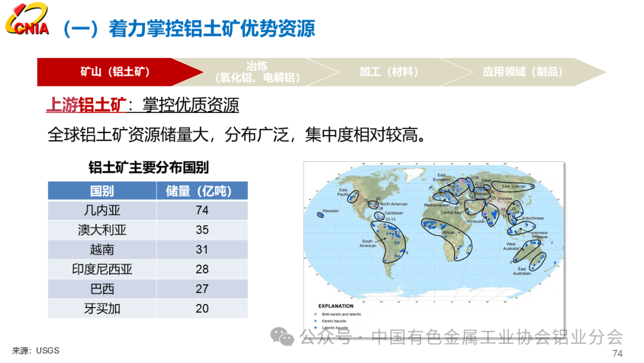Click the 越南 table cell
Screen dimensions: 644x363
(x=102, y=250)
